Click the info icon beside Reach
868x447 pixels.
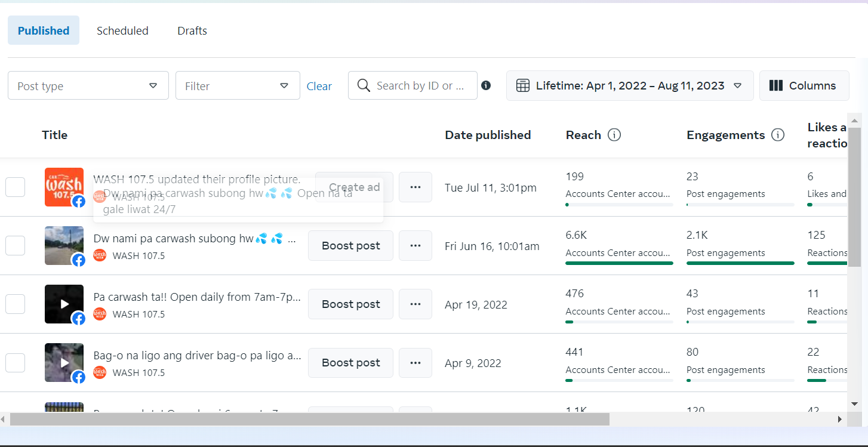[x=614, y=135]
